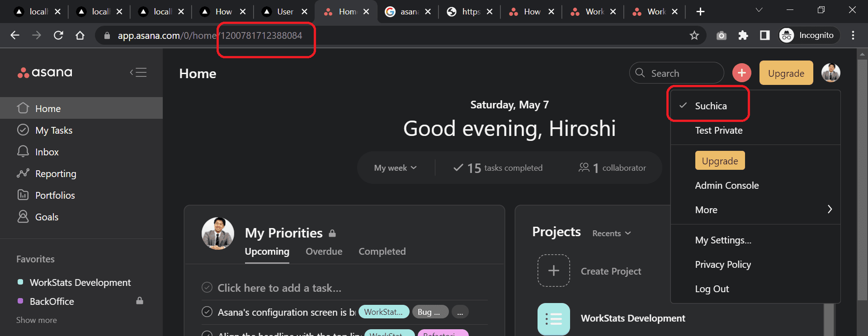This screenshot has width=868, height=336.
Task: Click the ellipsis tag overflow on configuration task
Action: 460,312
